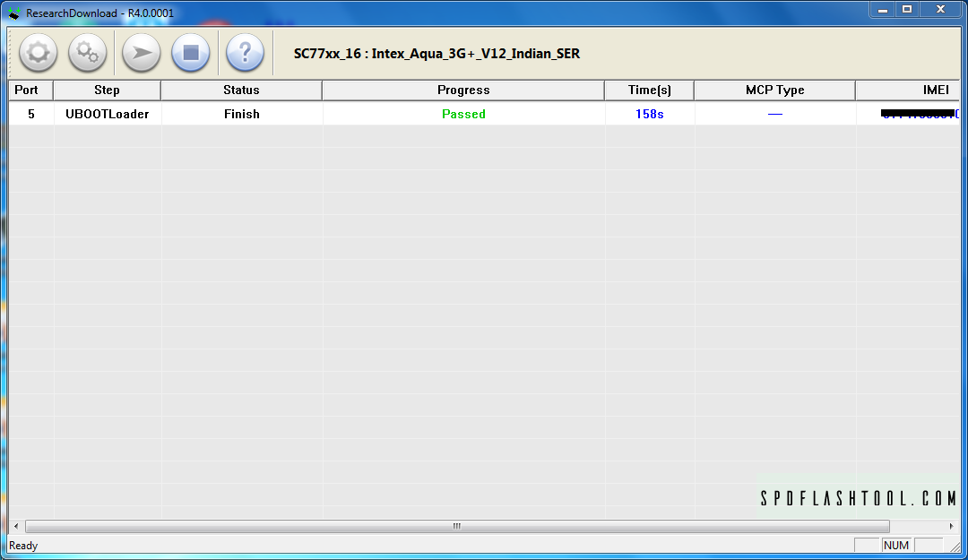Click the Port column header
The height and width of the screenshot is (560, 968).
pyautogui.click(x=30, y=90)
